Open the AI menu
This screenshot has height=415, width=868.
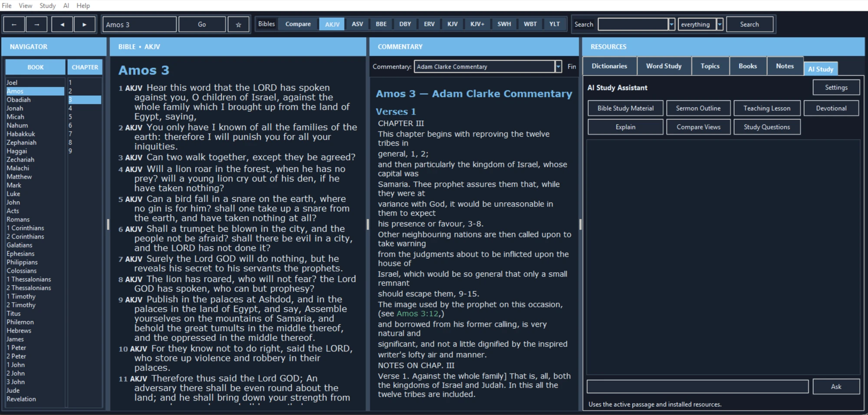tap(66, 6)
